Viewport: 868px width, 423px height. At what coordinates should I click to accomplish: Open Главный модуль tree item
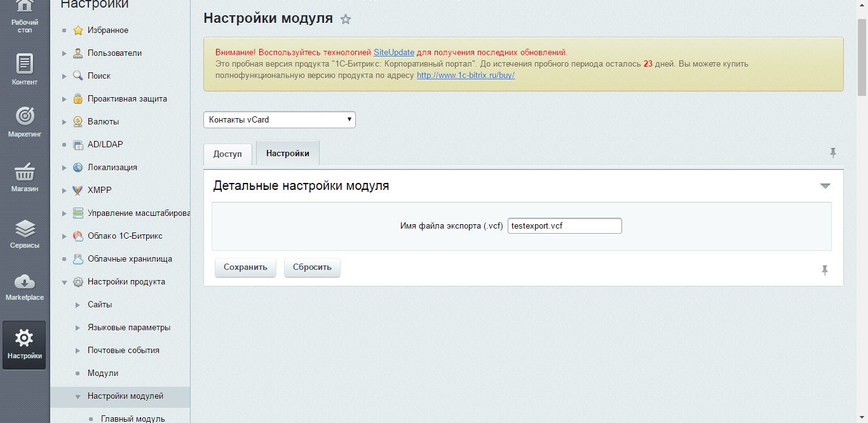click(133, 419)
